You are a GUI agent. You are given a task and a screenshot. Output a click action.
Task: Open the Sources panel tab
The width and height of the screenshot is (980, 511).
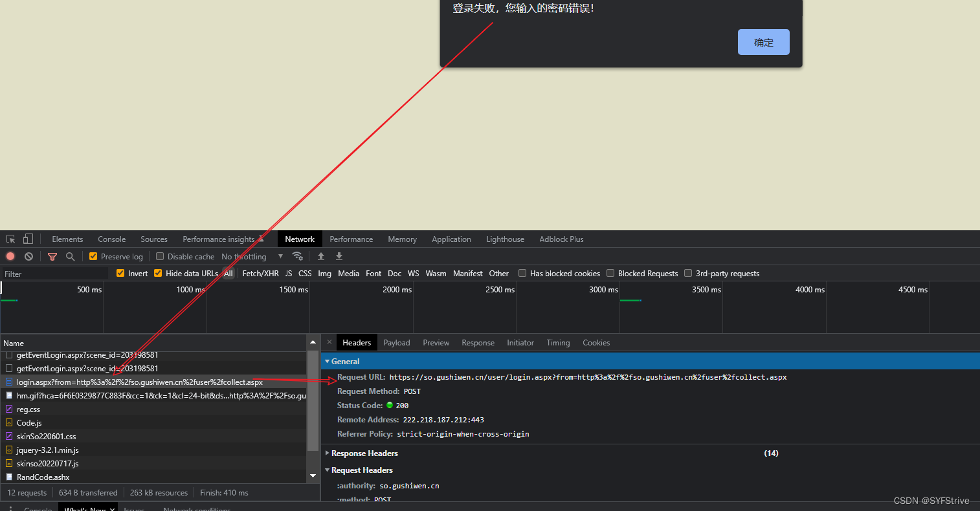tap(154, 239)
